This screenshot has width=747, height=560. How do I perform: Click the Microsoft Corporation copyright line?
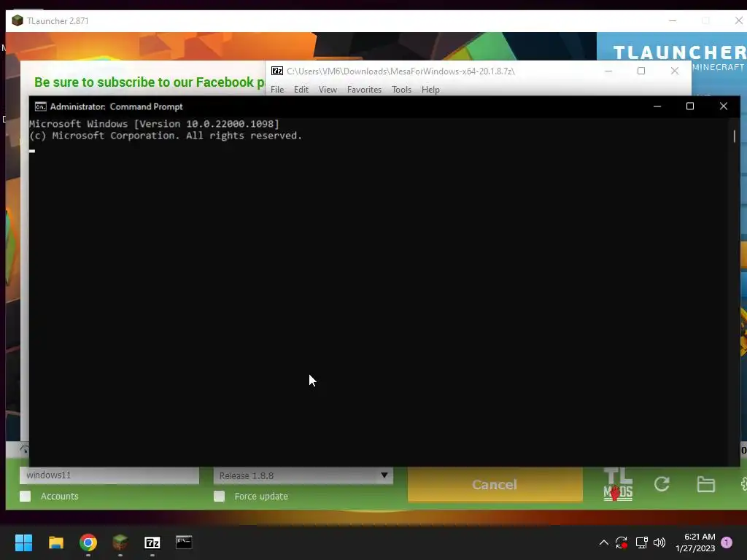pos(166,136)
